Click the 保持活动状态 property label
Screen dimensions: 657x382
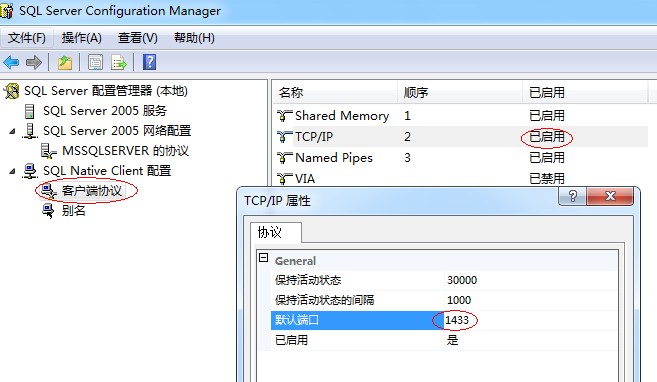(x=308, y=280)
